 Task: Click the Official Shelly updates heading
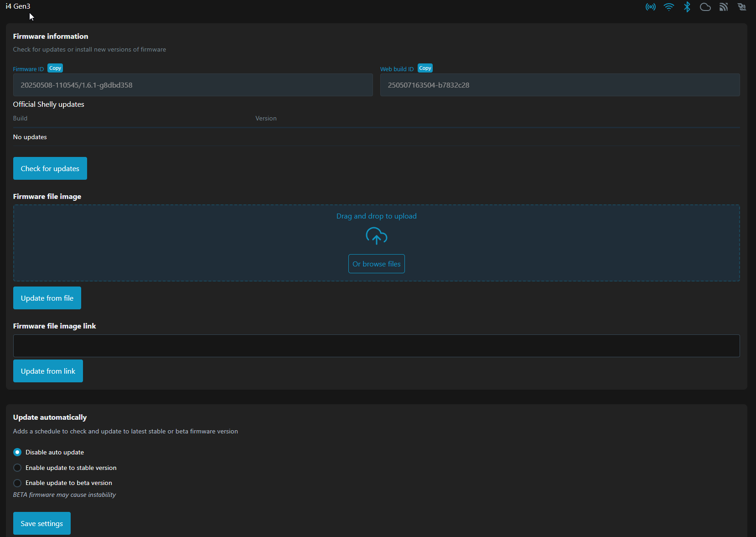coord(49,104)
